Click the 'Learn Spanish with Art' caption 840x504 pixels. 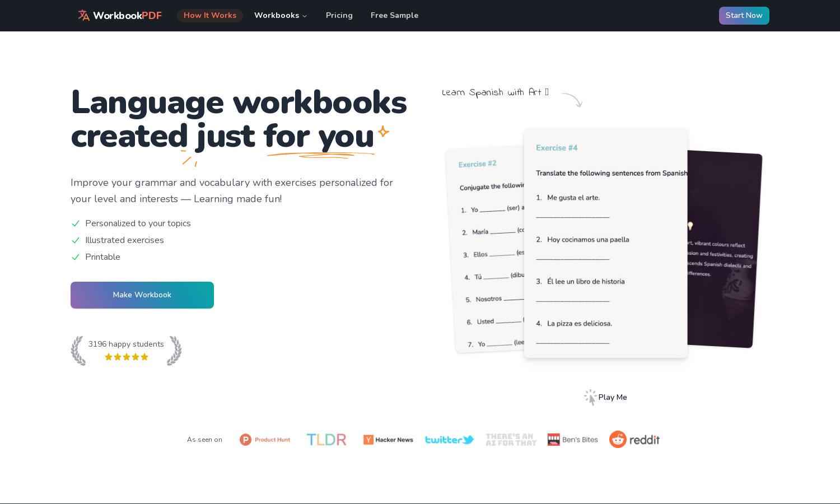tap(495, 92)
